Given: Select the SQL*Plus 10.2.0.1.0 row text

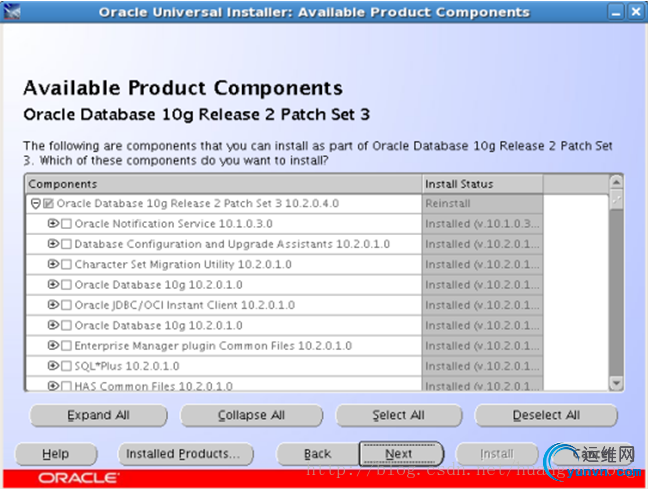Looking at the screenshot, I should pyautogui.click(x=127, y=366).
